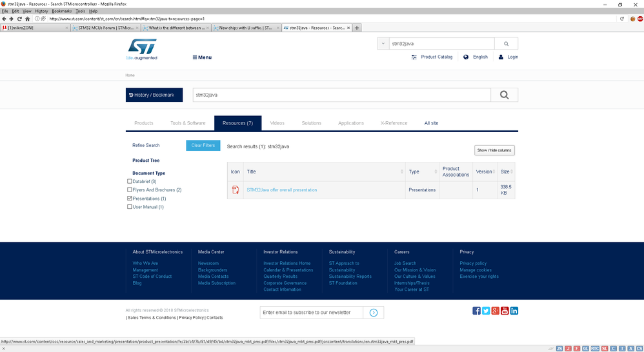Select the All site tab
This screenshot has width=644, height=352.
pos(431,123)
